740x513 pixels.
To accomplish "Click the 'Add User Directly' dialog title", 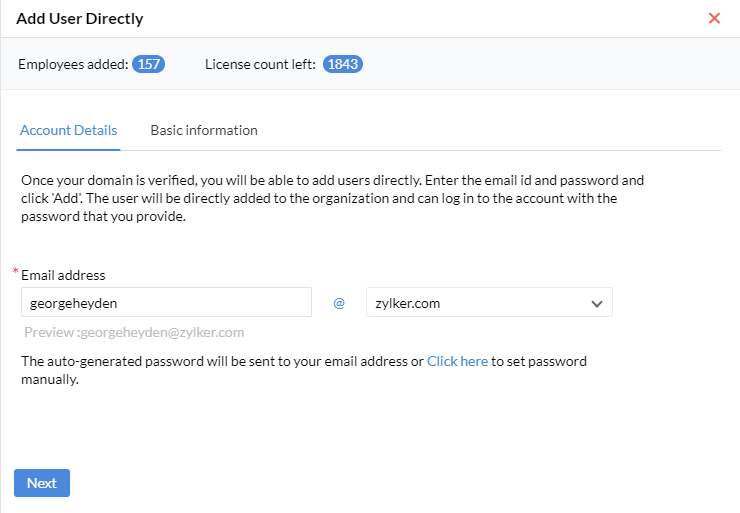I will [80, 18].
